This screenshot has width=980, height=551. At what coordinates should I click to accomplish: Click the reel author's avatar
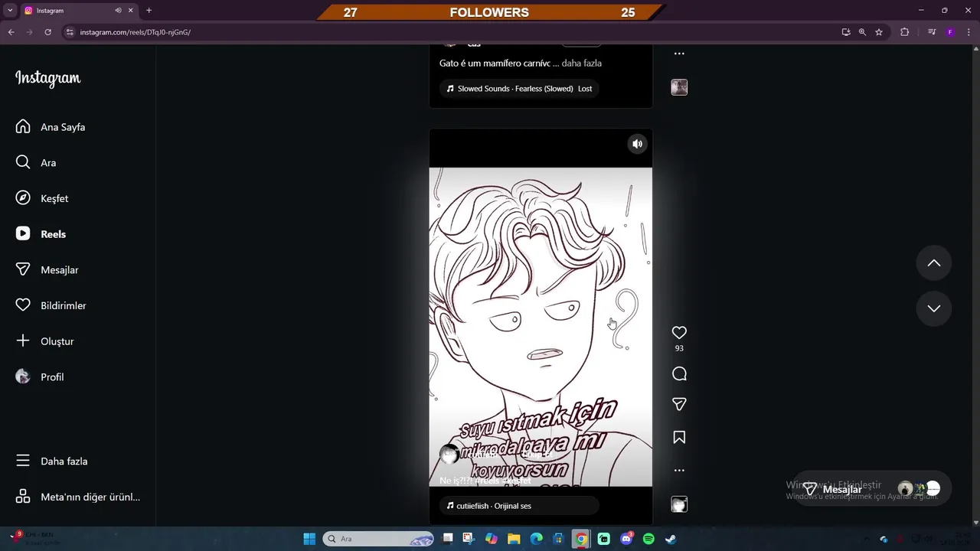click(x=449, y=455)
